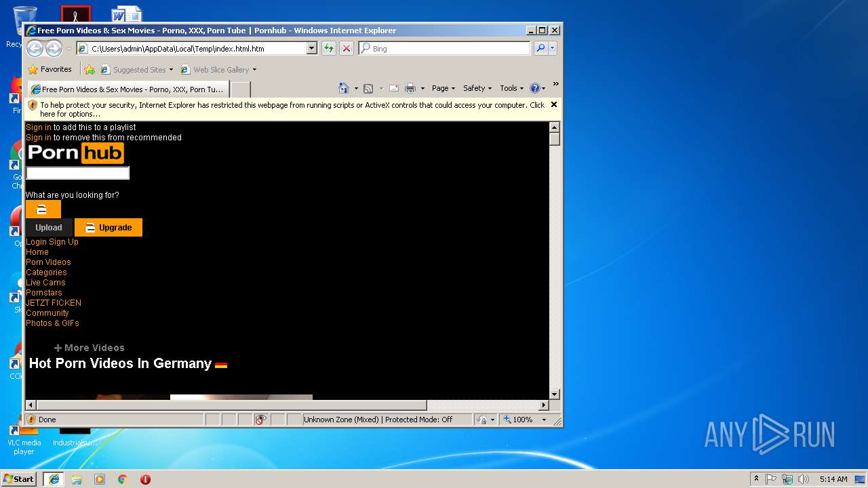Screen dimensions: 868x488
Task: Refresh the page using the green arrows icon
Action: pos(329,48)
